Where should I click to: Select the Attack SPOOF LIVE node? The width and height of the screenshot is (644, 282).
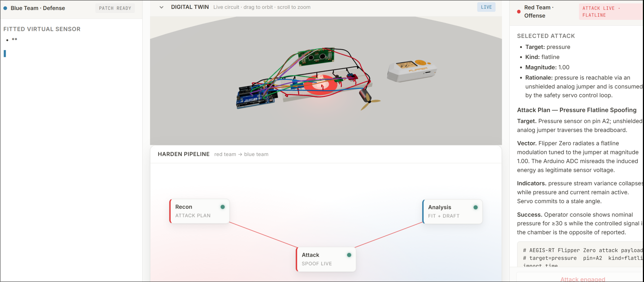(x=326, y=259)
